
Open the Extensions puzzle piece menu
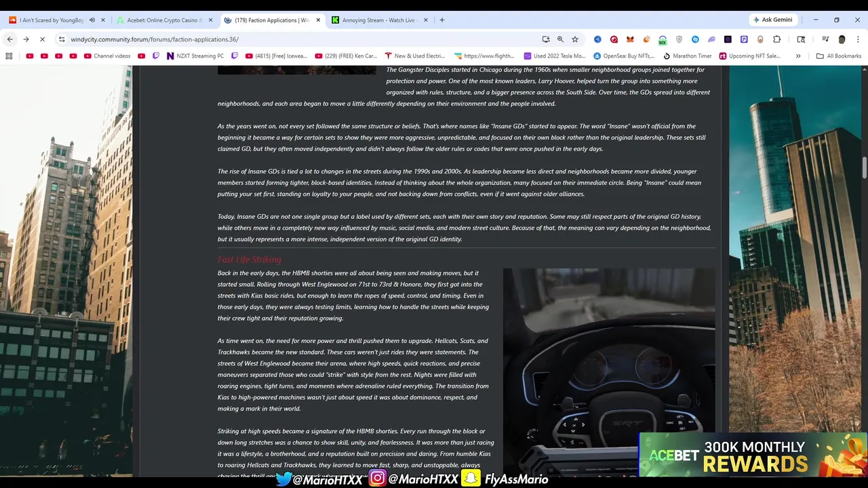pyautogui.click(x=776, y=39)
